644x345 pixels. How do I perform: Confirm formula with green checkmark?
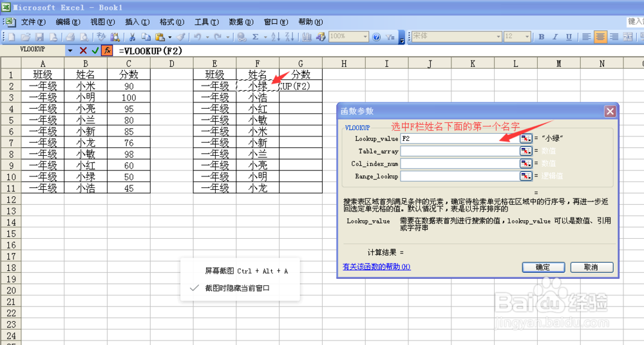pyautogui.click(x=95, y=50)
